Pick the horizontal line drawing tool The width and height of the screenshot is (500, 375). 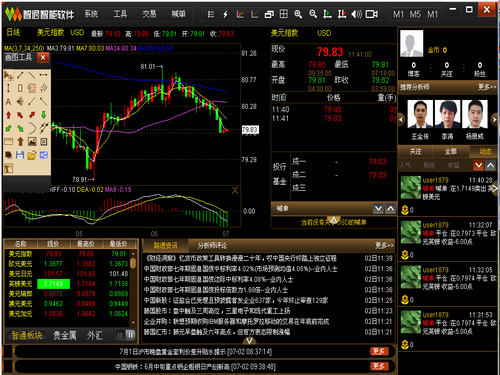coord(44,75)
